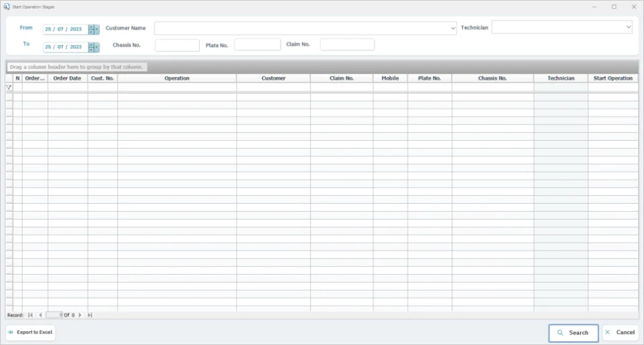The width and height of the screenshot is (644, 345).
Task: Focus the Plate No. input field
Action: [x=258, y=45]
